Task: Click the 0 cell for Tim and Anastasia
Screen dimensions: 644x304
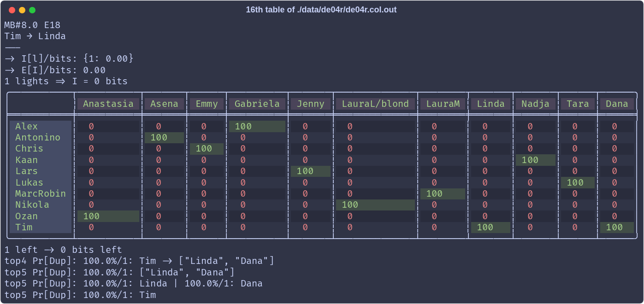Action: (108, 227)
